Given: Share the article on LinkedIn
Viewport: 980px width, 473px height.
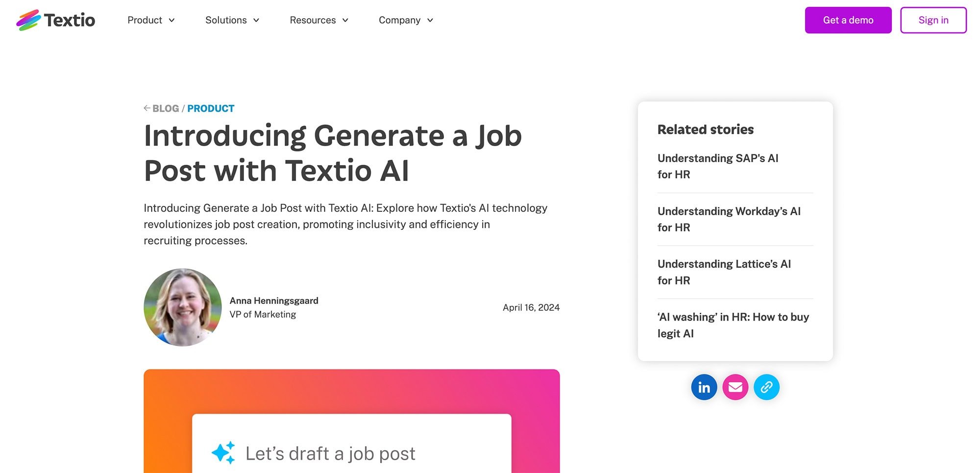Looking at the screenshot, I should [x=704, y=387].
